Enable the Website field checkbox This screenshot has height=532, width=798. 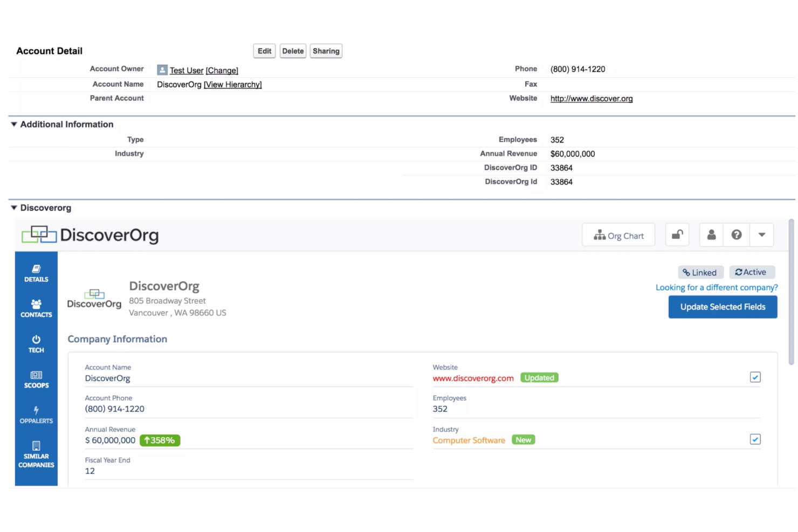(x=755, y=377)
